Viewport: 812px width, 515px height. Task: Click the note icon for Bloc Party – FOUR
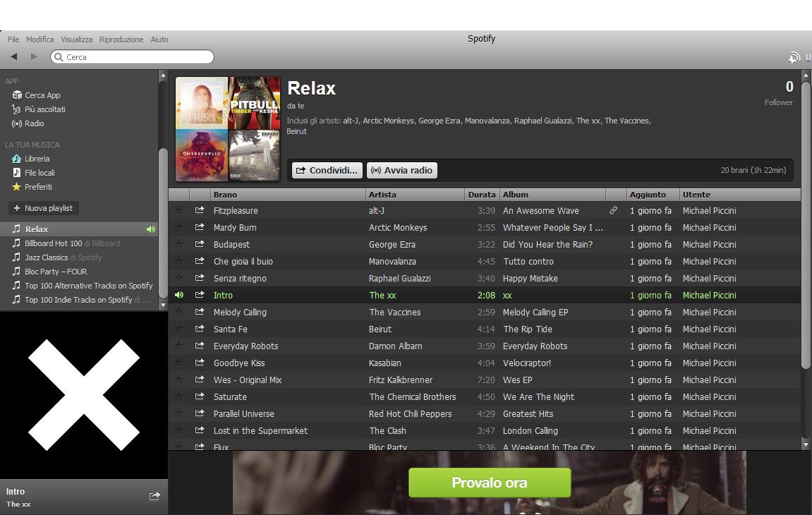16,271
